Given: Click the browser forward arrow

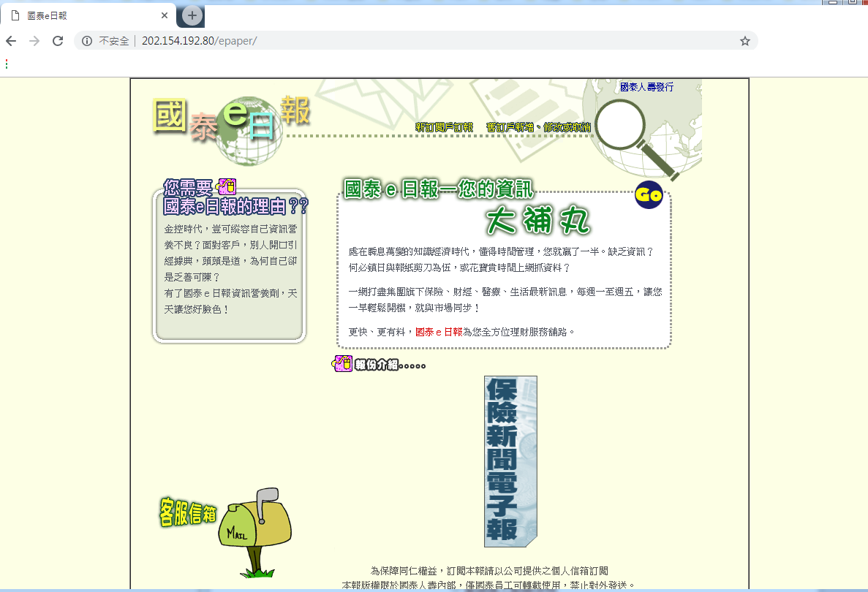Looking at the screenshot, I should 34,41.
